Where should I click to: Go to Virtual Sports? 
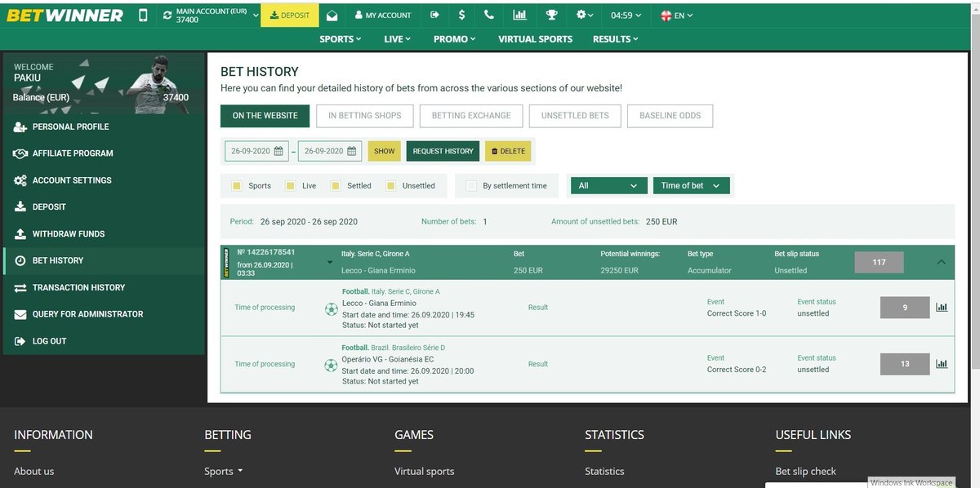[535, 38]
